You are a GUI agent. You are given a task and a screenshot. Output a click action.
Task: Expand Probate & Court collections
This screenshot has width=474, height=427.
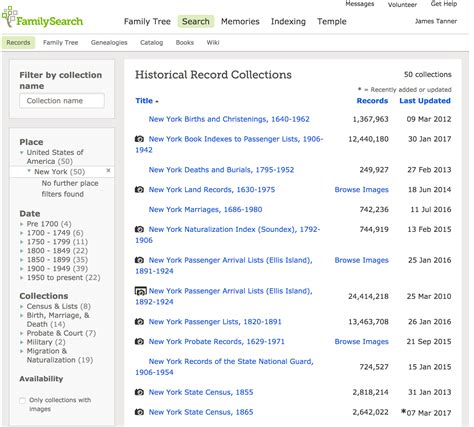click(x=22, y=333)
